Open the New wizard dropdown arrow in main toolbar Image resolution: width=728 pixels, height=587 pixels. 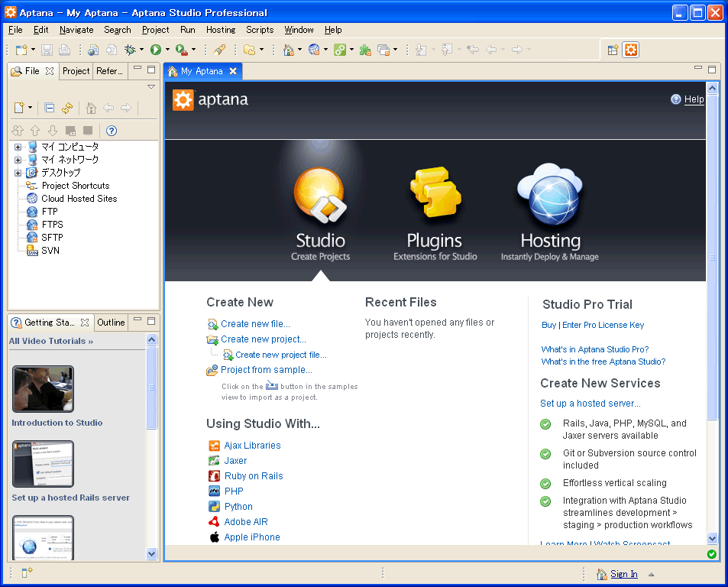tap(33, 50)
